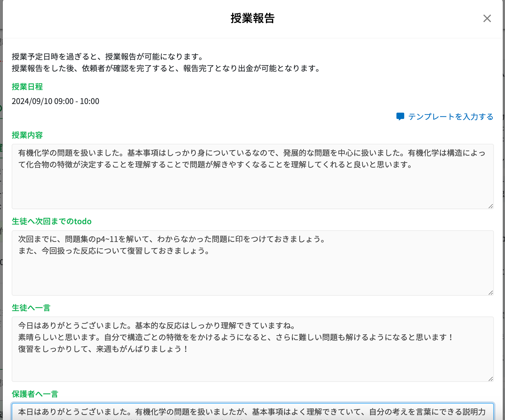Focus the 保護者へ一言 text area
Viewport: 505px width, 420px height.
[x=253, y=411]
